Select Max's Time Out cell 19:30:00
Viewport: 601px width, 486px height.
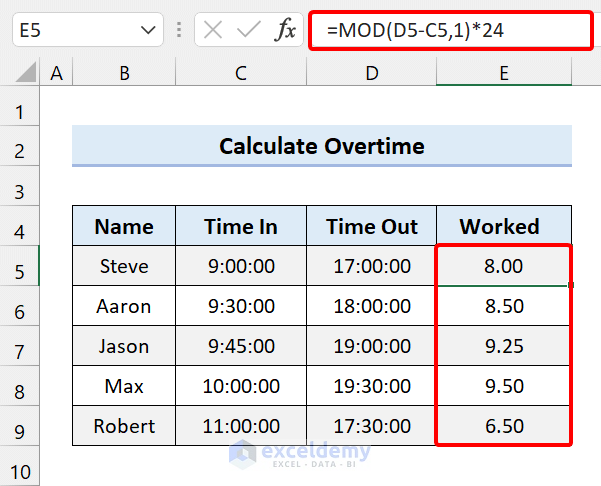click(371, 386)
